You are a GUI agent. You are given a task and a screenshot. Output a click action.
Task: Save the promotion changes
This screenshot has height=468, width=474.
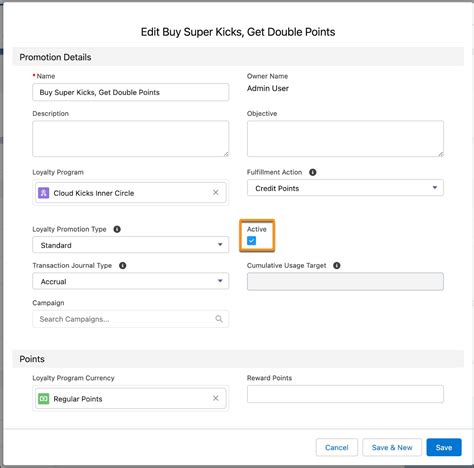coord(444,447)
